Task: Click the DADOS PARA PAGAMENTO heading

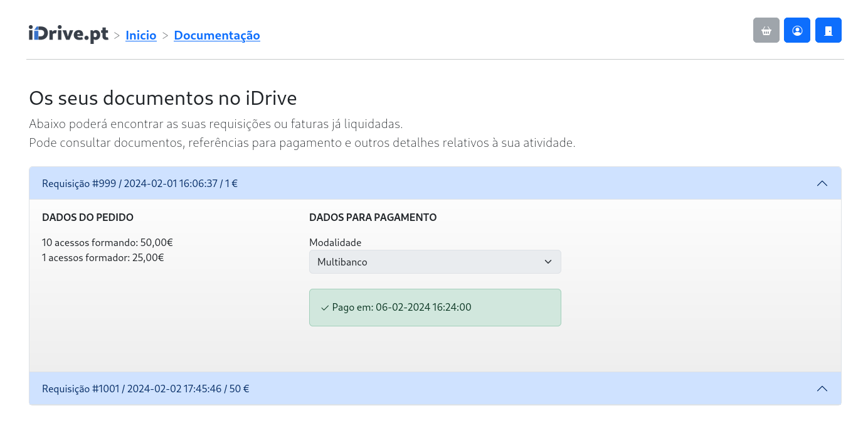Action: tap(373, 218)
